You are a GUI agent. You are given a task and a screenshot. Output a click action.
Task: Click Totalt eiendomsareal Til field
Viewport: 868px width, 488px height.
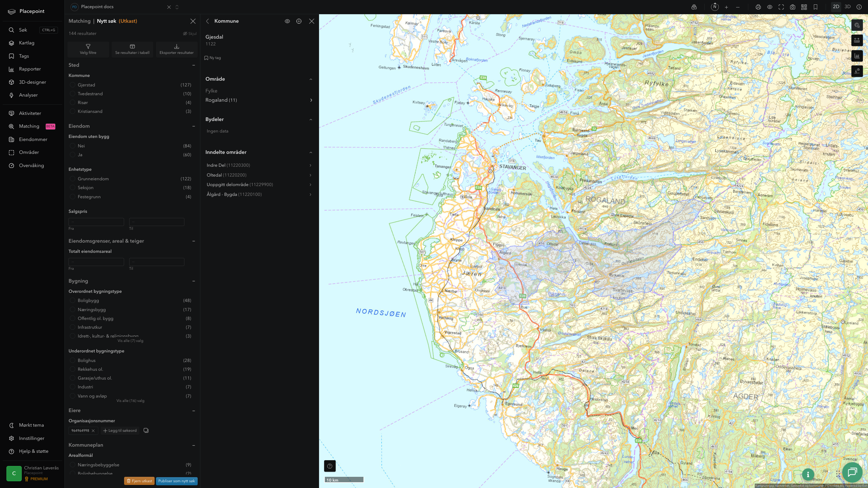coord(157,262)
